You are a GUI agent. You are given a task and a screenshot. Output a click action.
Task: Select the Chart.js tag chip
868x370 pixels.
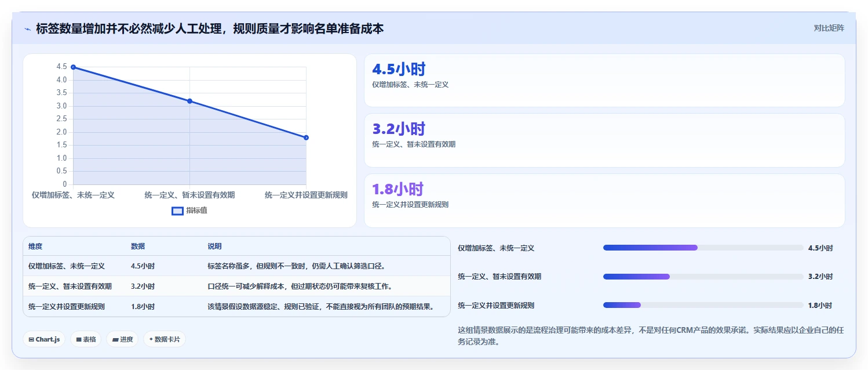coord(44,339)
